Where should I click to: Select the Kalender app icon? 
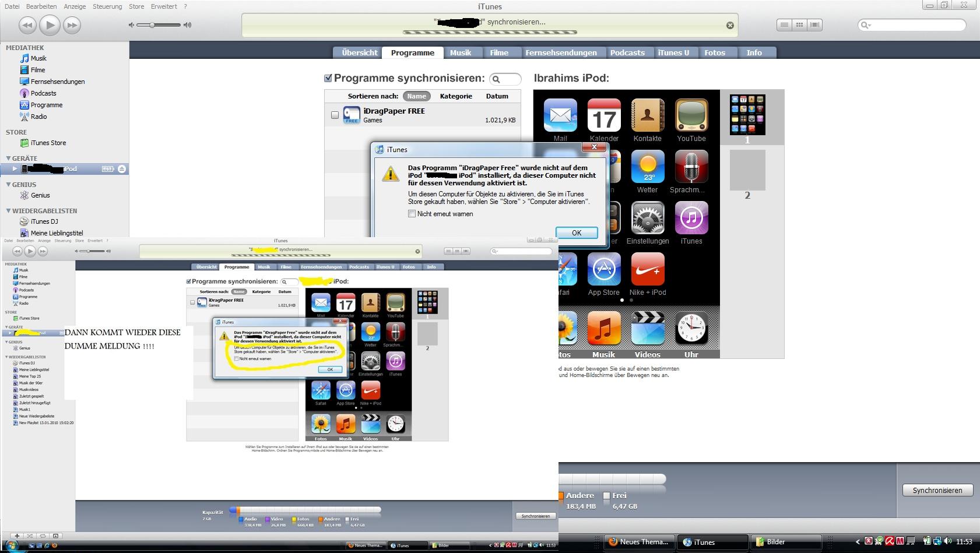pos(604,115)
